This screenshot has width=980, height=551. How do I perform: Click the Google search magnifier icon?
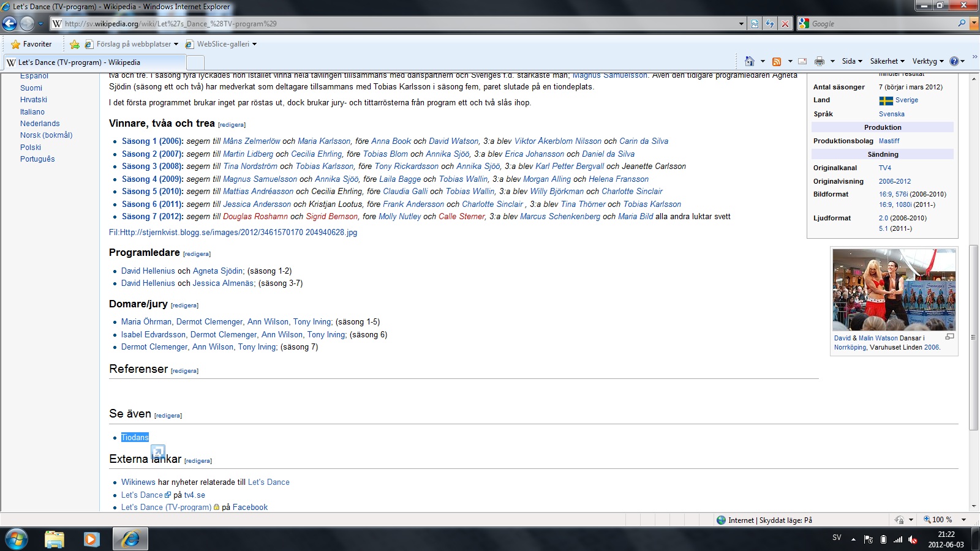pos(962,23)
